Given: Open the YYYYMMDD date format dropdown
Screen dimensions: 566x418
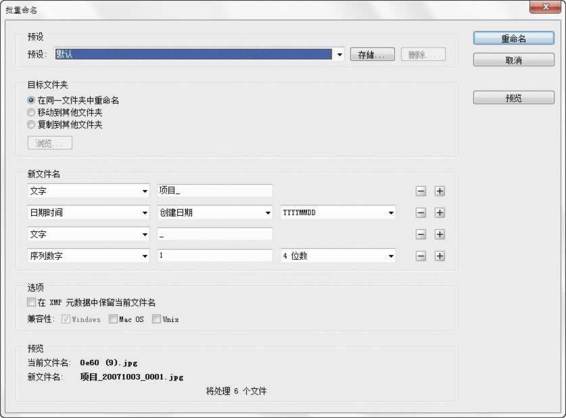Looking at the screenshot, I should pos(338,213).
